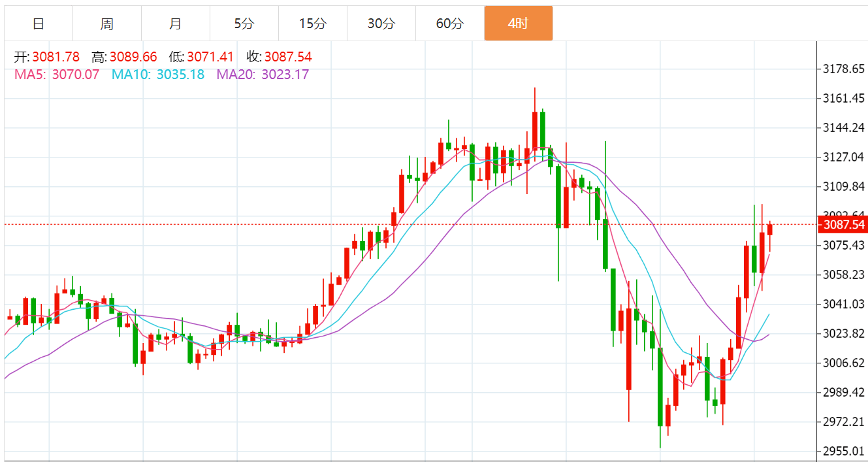
Task: Choose the 15分 interval tab
Action: point(313,24)
